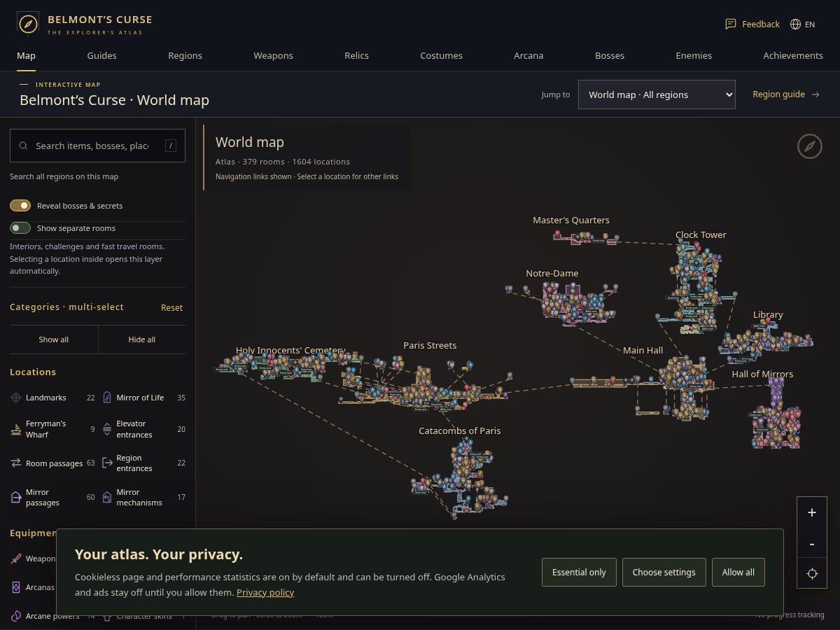Click the slash shortcut key badge
This screenshot has height=630, width=840.
(171, 146)
